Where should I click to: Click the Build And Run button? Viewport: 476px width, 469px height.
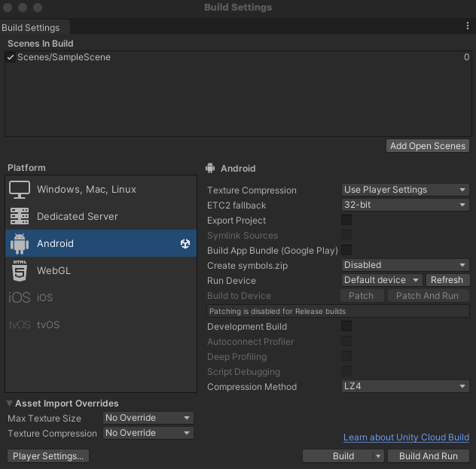pos(429,456)
